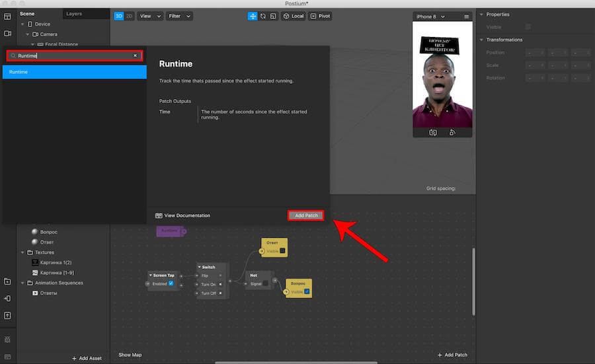Select the move/translate manipulator tool

pos(253,16)
